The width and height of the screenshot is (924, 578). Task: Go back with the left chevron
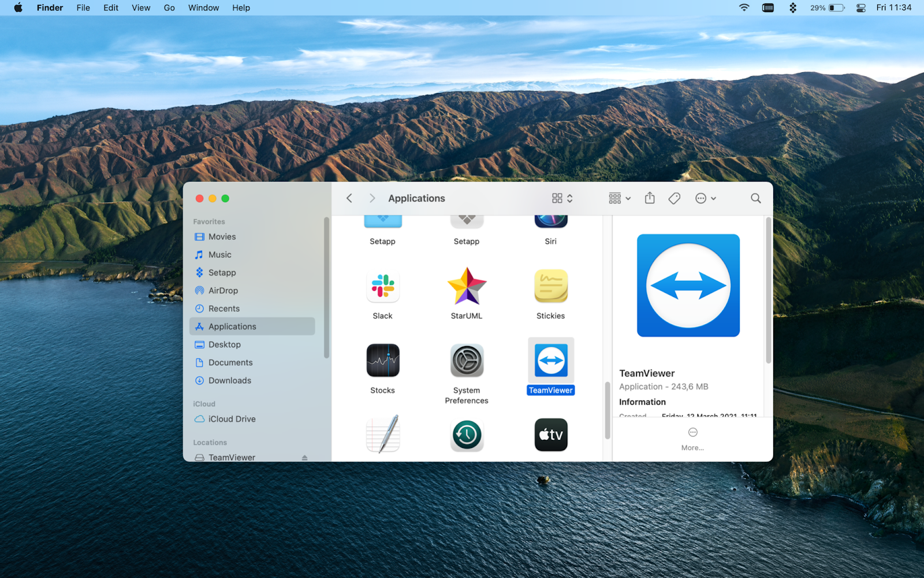(x=349, y=198)
